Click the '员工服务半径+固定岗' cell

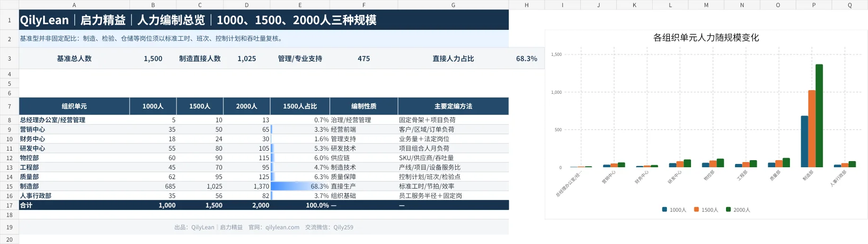tap(453, 196)
